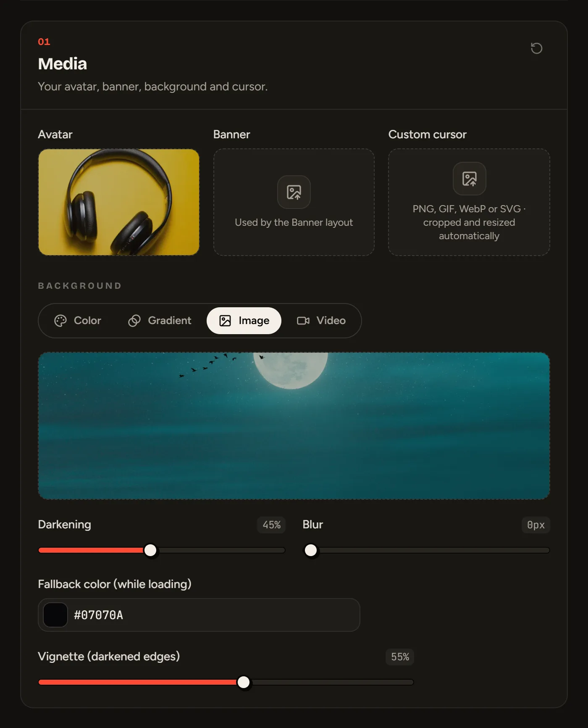Image resolution: width=588 pixels, height=728 pixels.
Task: Click the Darkening slider handle
Action: [x=150, y=550]
